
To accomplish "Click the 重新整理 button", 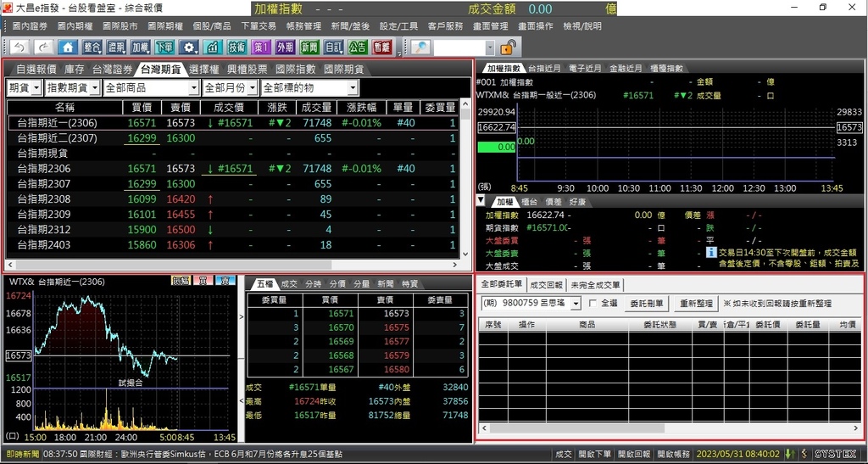I will pos(696,304).
